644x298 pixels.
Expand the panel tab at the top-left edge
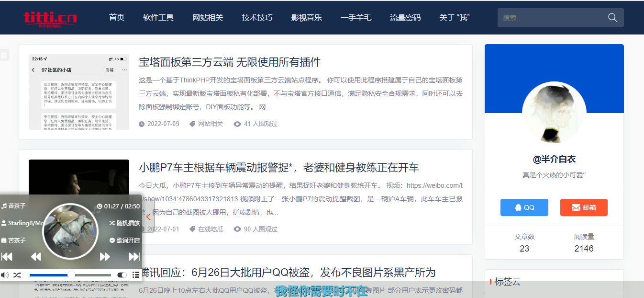point(4,54)
